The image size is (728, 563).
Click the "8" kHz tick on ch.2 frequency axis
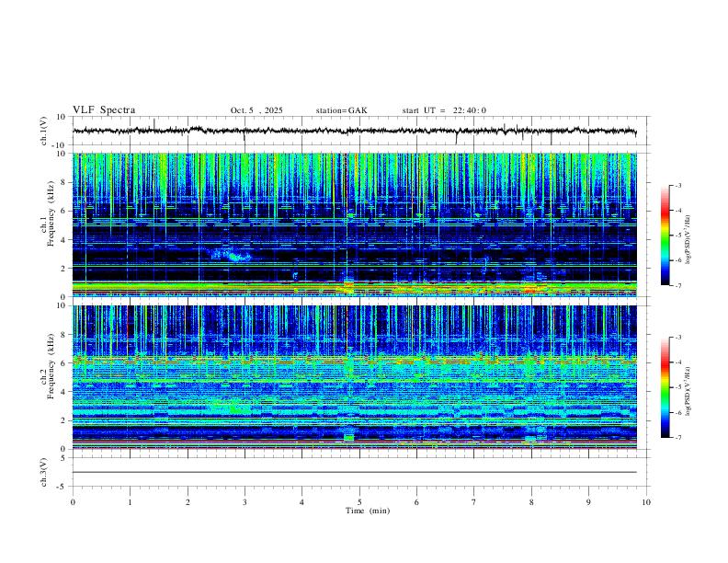pyautogui.click(x=63, y=335)
